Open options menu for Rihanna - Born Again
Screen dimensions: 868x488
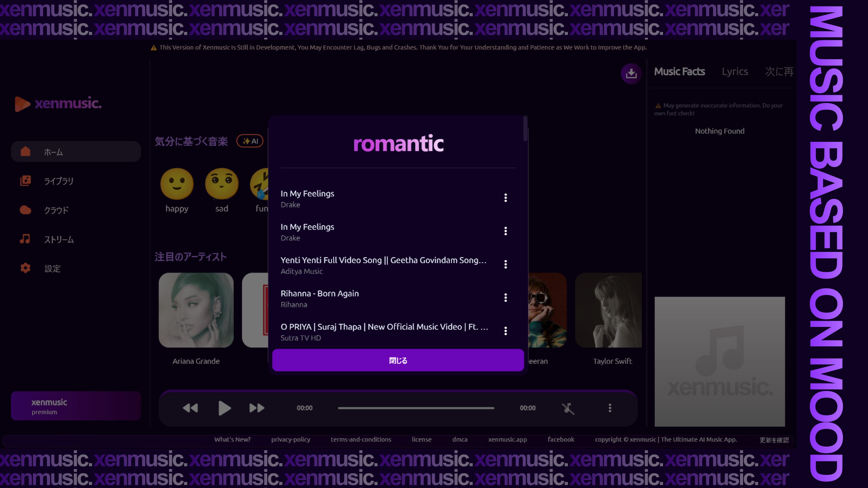click(505, 297)
